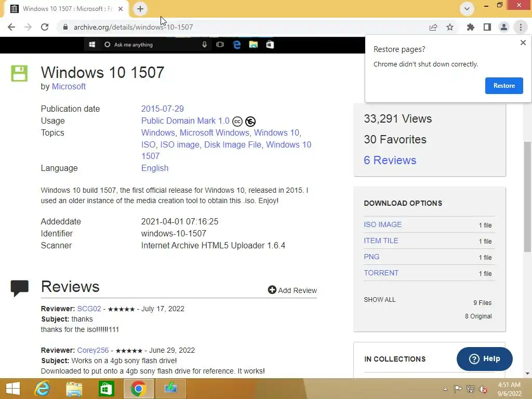Click the padlock site info icon

point(65,27)
